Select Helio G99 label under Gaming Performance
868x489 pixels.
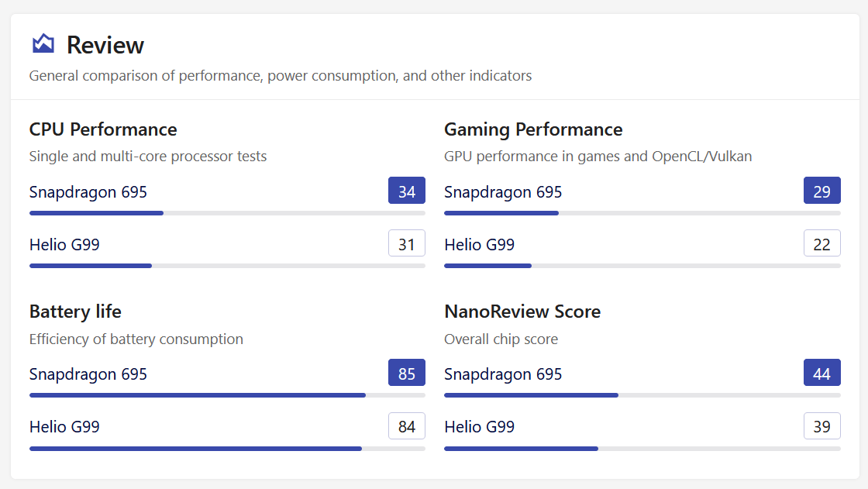(480, 245)
